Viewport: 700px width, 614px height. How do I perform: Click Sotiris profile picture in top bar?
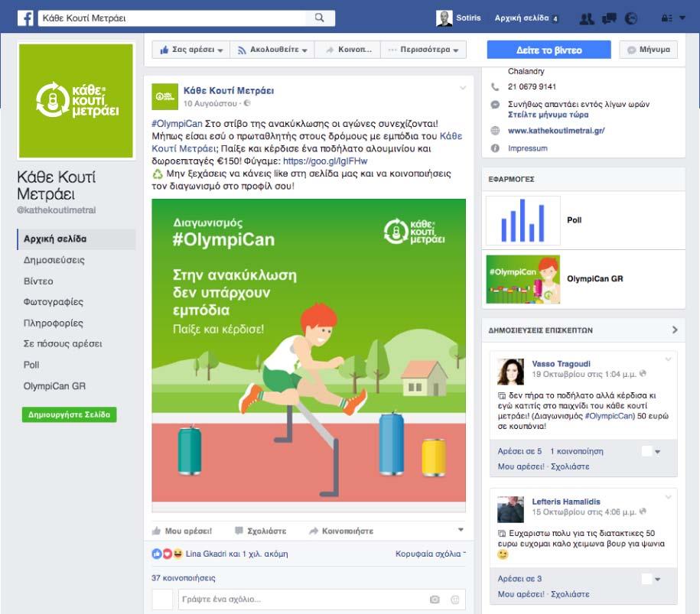tap(444, 18)
